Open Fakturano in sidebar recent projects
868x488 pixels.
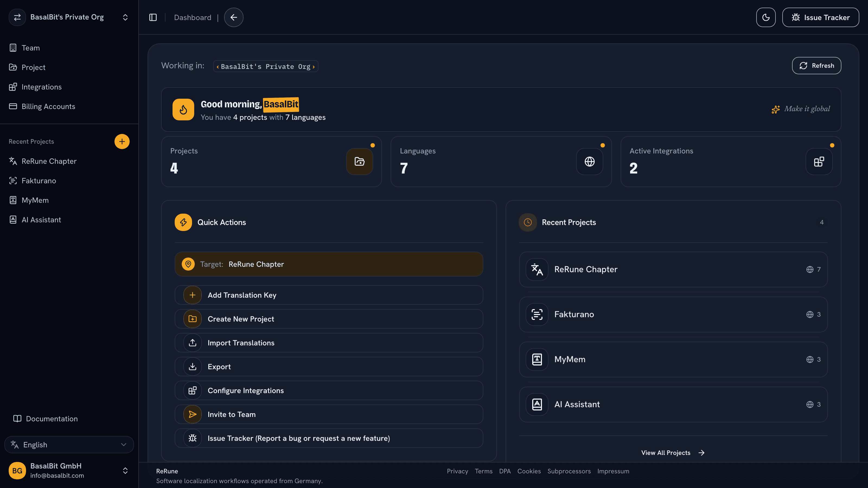tap(69, 181)
